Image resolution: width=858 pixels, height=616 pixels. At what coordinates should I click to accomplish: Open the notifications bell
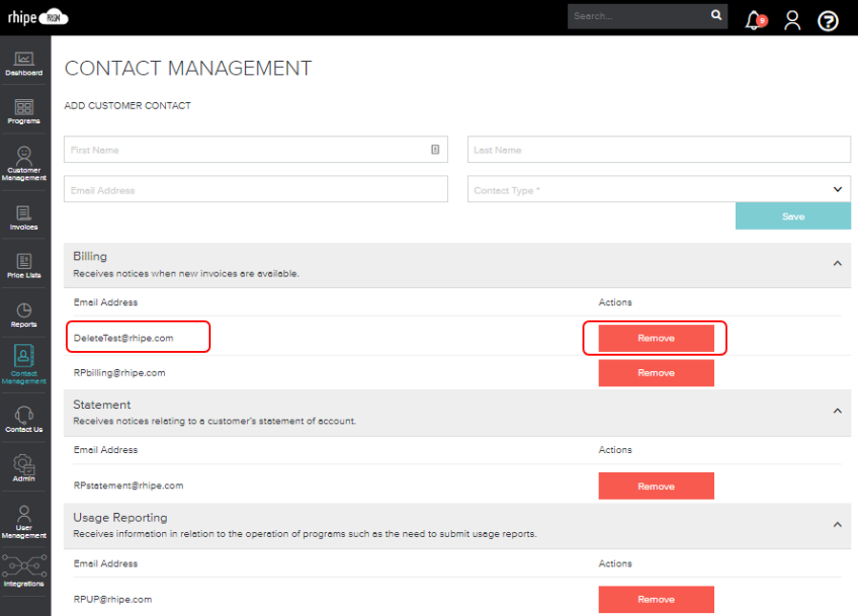752,20
